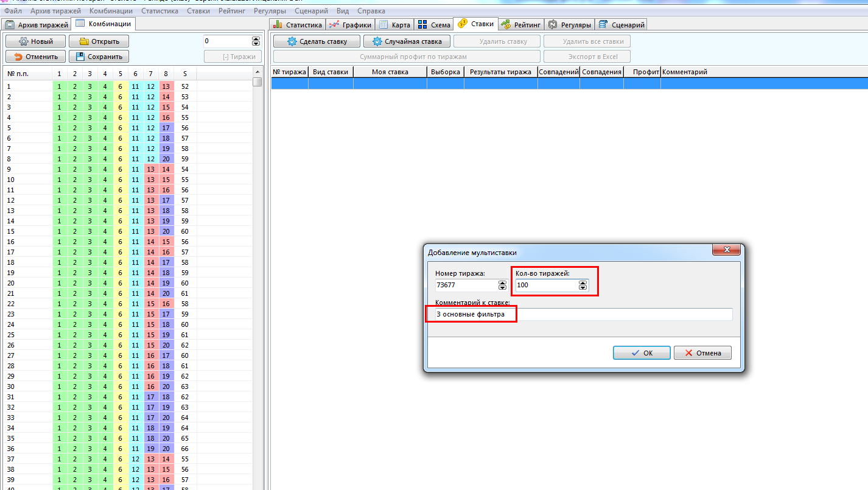Screen dimensions: 868x490
Task: Focus the Кол-во тиражей input field
Action: click(x=547, y=285)
